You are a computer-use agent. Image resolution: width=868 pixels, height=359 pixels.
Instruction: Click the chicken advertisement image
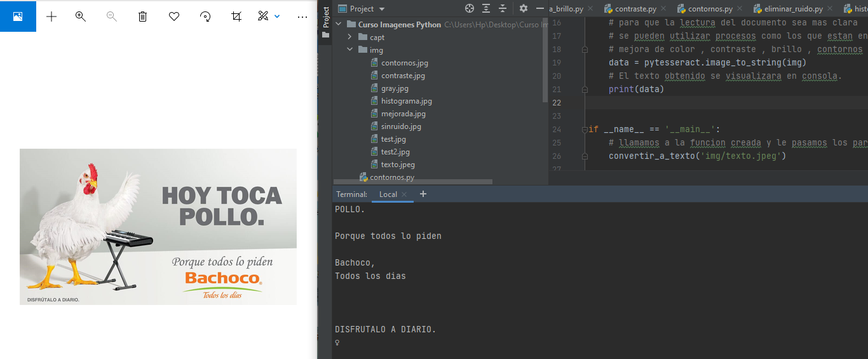click(158, 227)
